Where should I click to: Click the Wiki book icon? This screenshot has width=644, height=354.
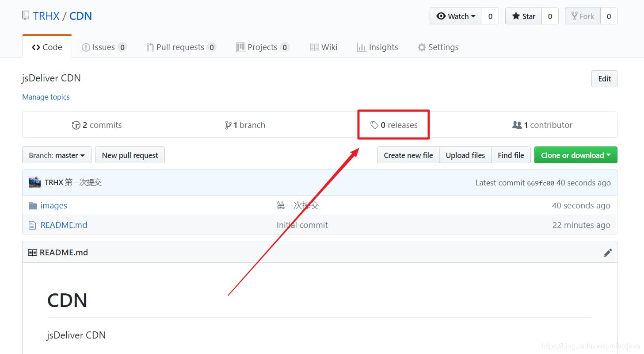click(314, 47)
